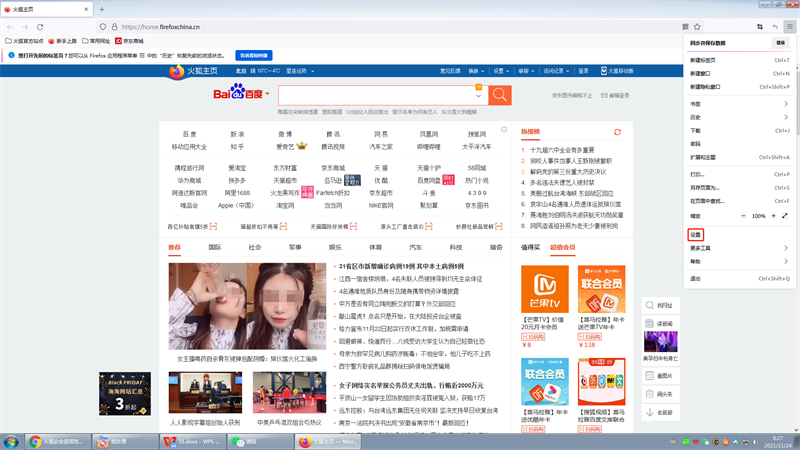Image resolution: width=800 pixels, height=450 pixels.
Task: Open 设置 in the Firefox menu
Action: click(x=739, y=235)
